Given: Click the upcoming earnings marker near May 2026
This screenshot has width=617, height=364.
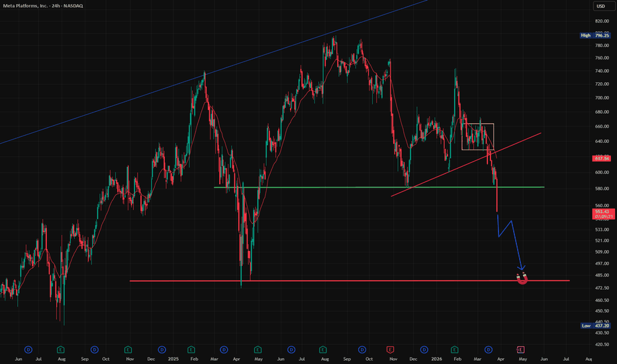Looking at the screenshot, I should 520,349.
